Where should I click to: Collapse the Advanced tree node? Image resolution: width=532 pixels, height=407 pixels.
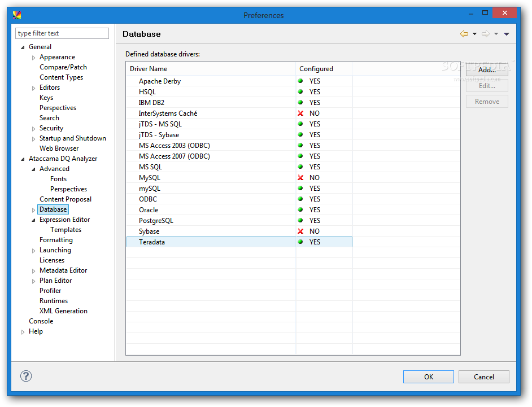coord(33,169)
